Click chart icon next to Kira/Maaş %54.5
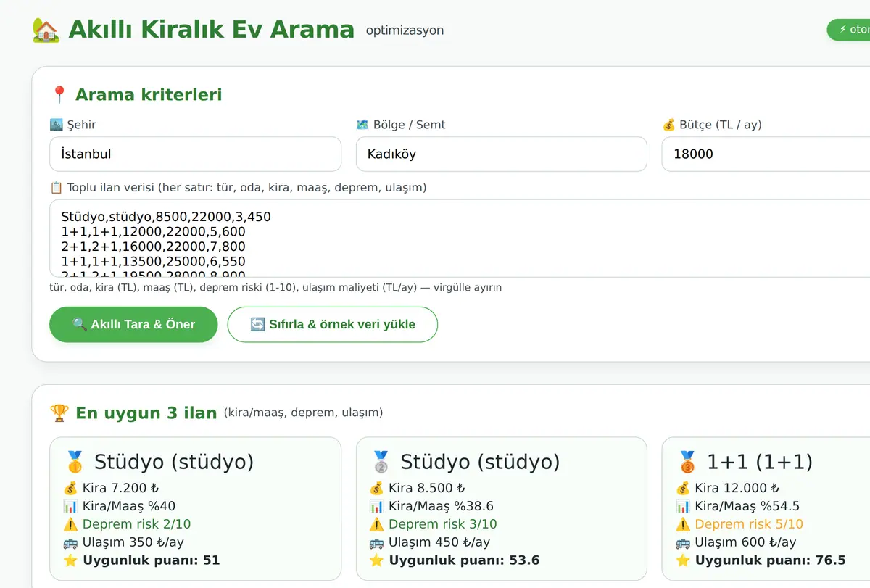The image size is (870, 588). tap(683, 506)
